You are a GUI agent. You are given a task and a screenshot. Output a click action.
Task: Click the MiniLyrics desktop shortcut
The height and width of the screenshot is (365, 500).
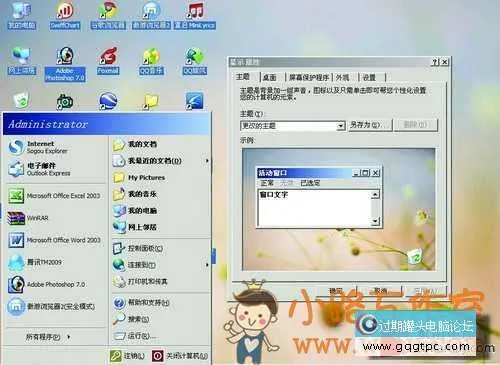195,15
